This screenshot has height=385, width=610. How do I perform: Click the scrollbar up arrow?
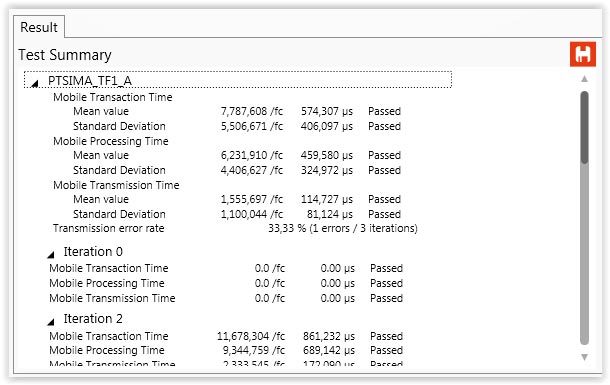pos(584,79)
